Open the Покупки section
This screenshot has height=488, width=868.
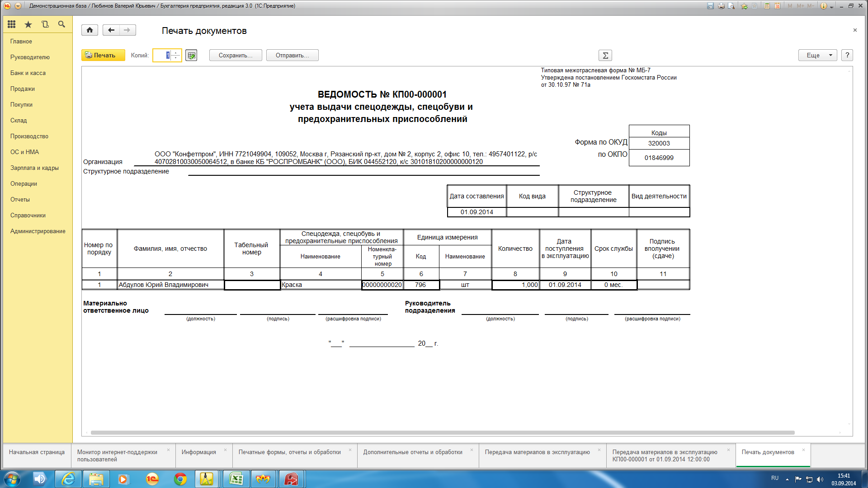pos(21,104)
